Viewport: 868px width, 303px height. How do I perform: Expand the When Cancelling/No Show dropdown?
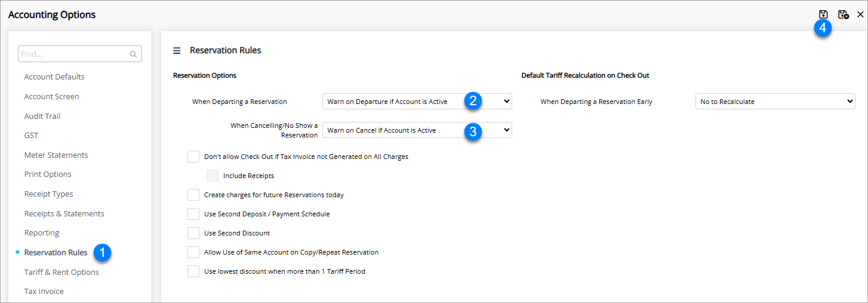coord(417,130)
